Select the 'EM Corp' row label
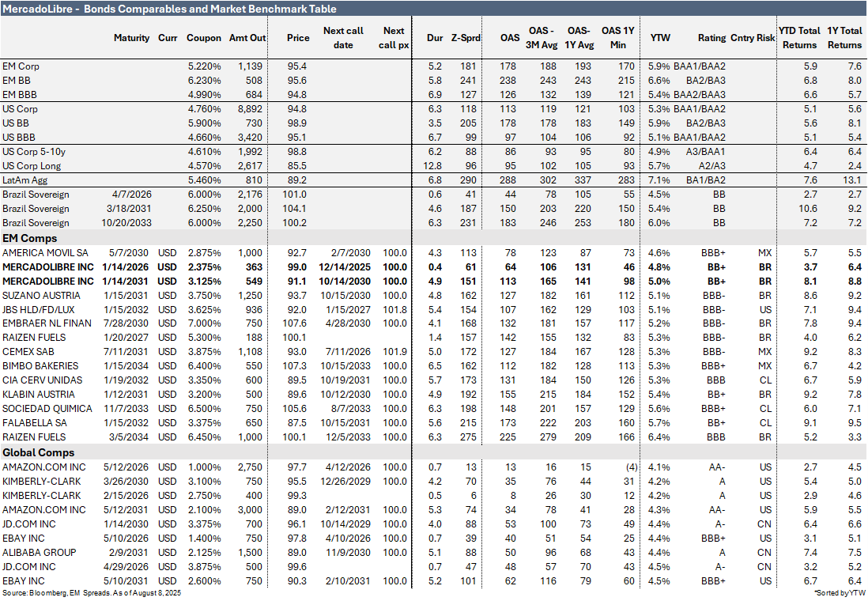The width and height of the screenshot is (868, 601). click(21, 66)
